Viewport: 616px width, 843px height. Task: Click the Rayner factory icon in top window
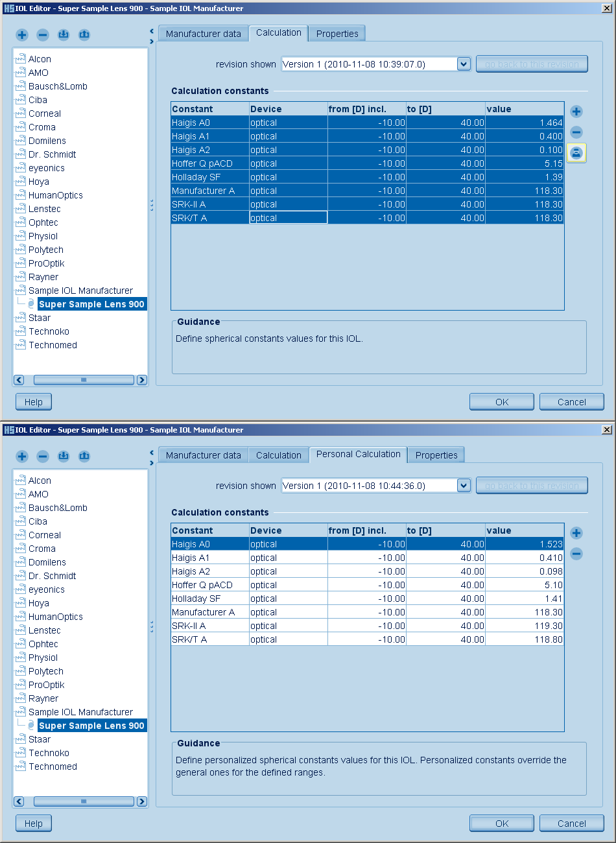[21, 277]
